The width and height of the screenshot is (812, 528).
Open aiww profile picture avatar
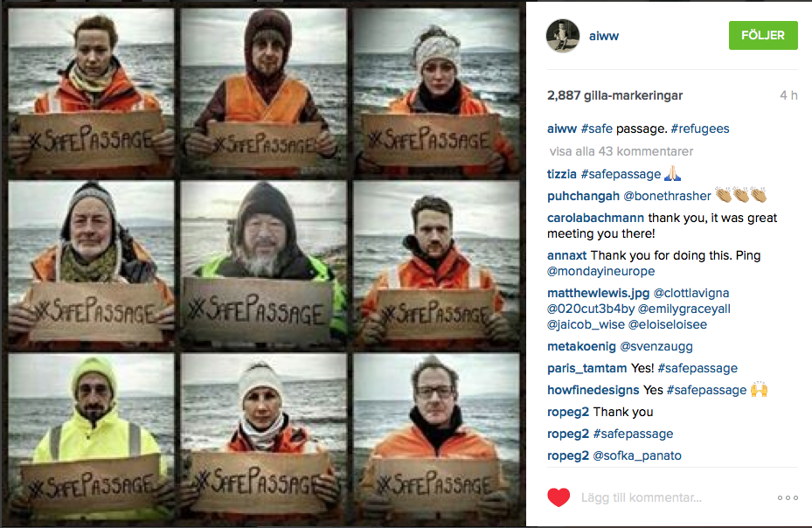pyautogui.click(x=562, y=36)
